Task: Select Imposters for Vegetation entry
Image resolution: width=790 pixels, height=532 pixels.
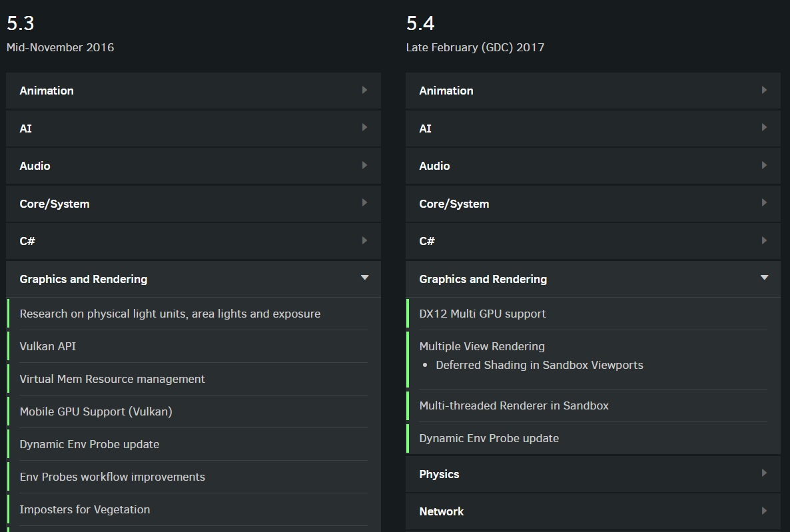Action: click(x=85, y=509)
